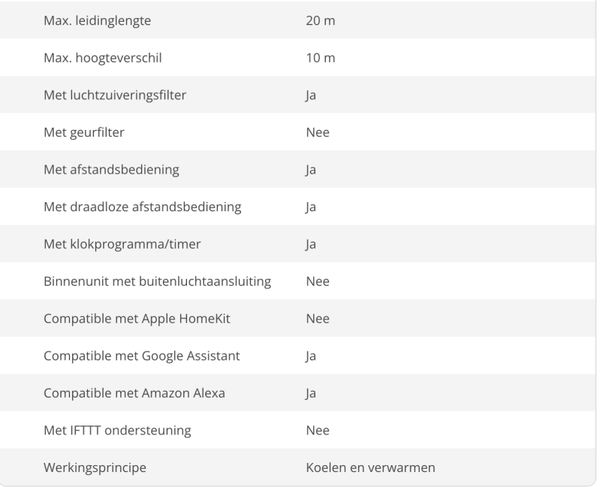600x487 pixels.
Task: Select the Ja value for Google Assistant
Action: click(311, 356)
